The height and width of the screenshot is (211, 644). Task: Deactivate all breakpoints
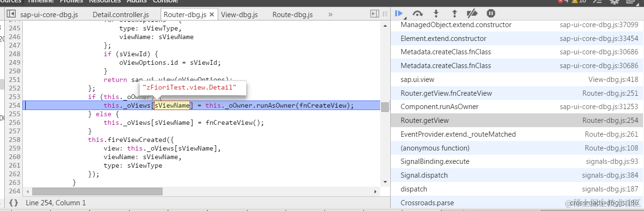(x=472, y=14)
